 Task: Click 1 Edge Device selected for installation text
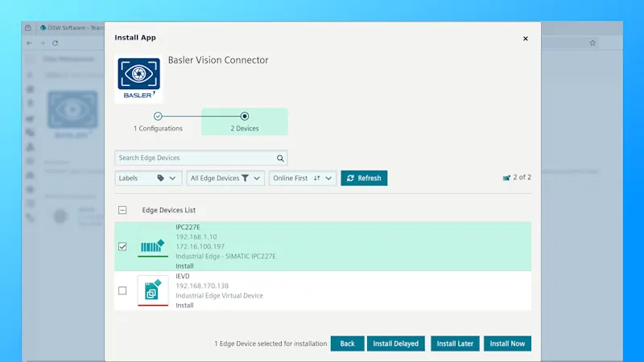click(x=270, y=343)
